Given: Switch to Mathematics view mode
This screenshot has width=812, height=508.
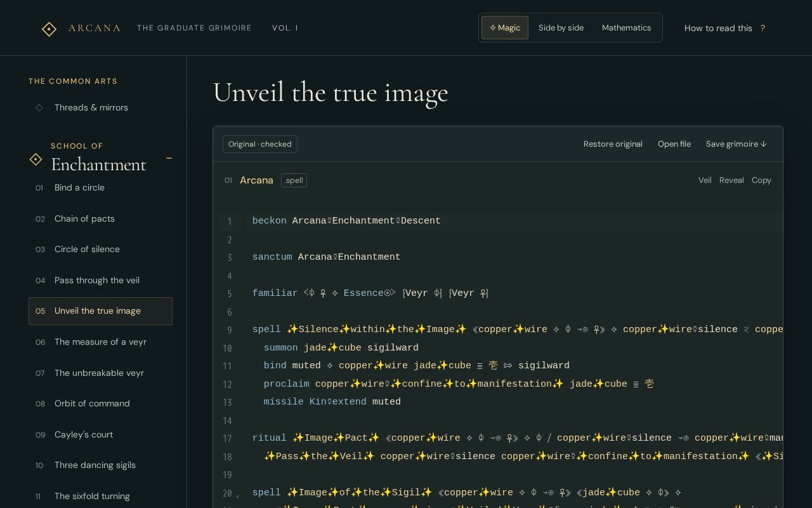Looking at the screenshot, I should pos(626,28).
